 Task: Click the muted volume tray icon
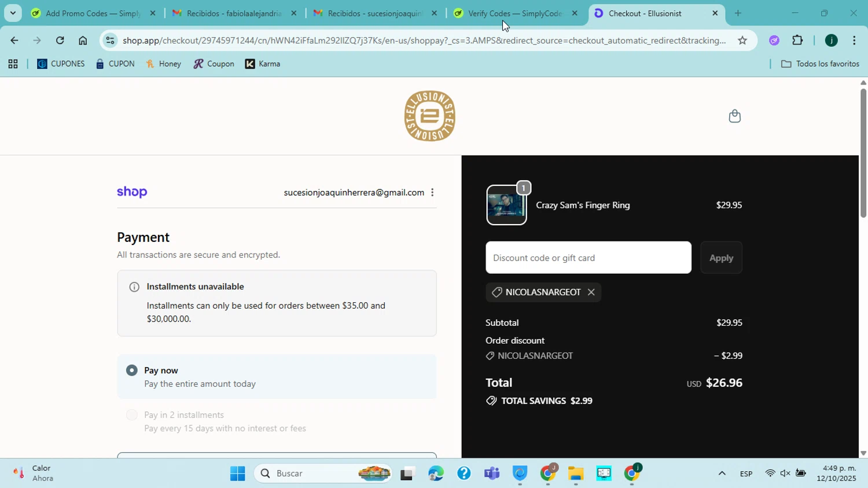click(785, 474)
